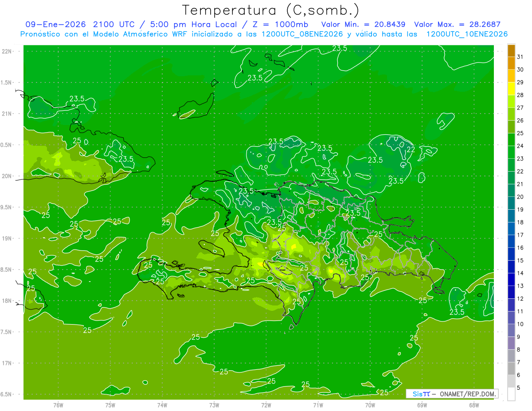Click the '72W' longitude axis label
This screenshot has width=532, height=411.
266,405
